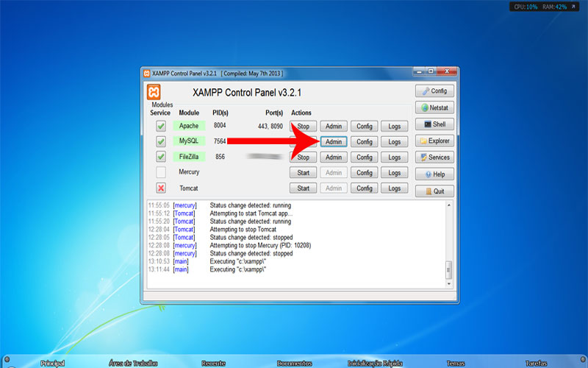
Task: Select the Mercury module label
Action: (x=189, y=172)
